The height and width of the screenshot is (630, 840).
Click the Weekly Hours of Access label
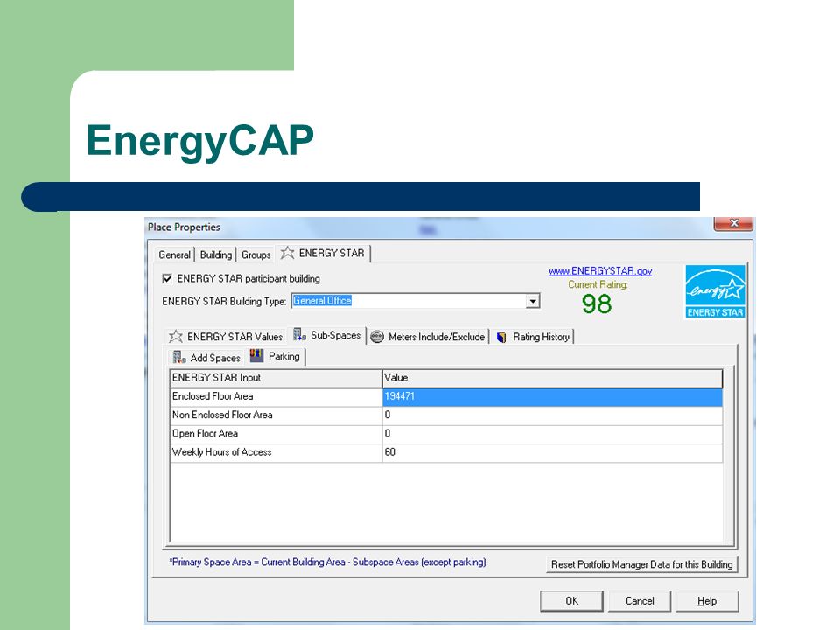[221, 452]
